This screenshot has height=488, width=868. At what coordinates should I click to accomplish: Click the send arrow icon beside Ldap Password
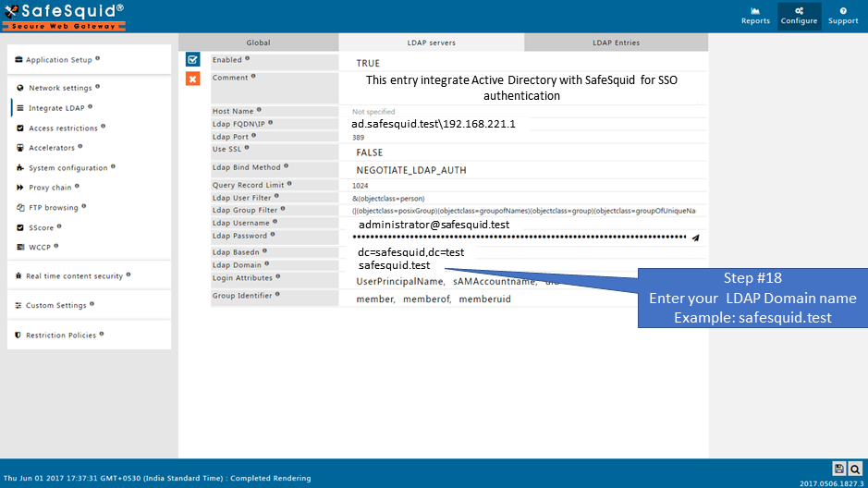click(695, 238)
